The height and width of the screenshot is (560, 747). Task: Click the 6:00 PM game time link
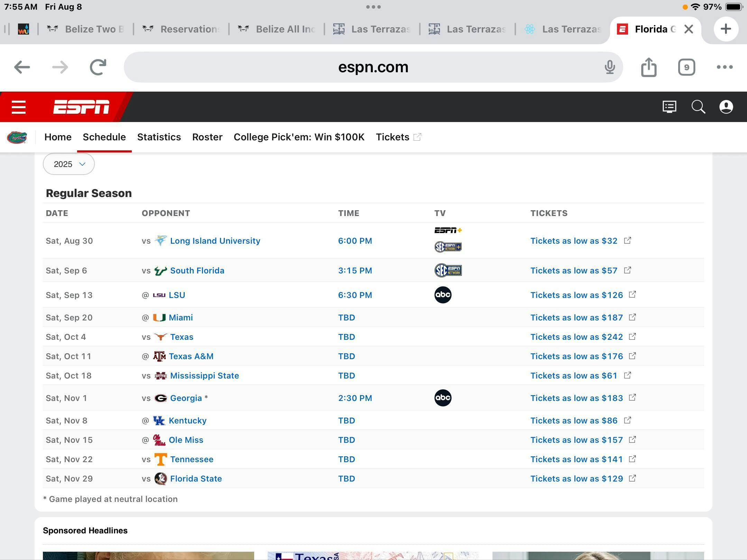pyautogui.click(x=355, y=241)
